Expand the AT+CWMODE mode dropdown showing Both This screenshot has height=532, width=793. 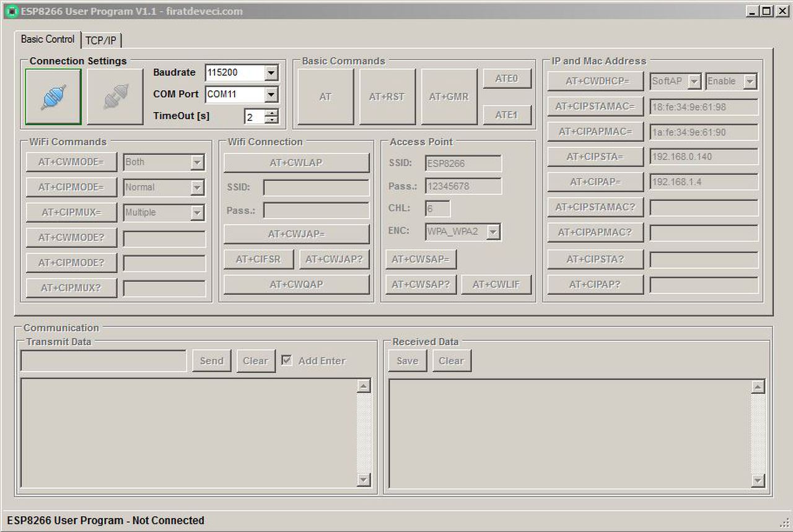[x=197, y=162]
